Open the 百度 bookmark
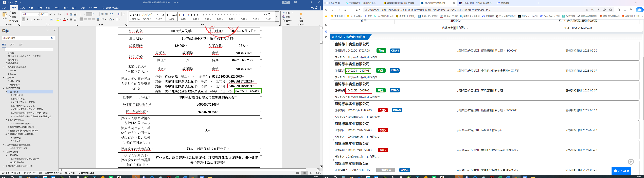Image resolution: width=644 pixels, height=178 pixels. click(x=368, y=16)
